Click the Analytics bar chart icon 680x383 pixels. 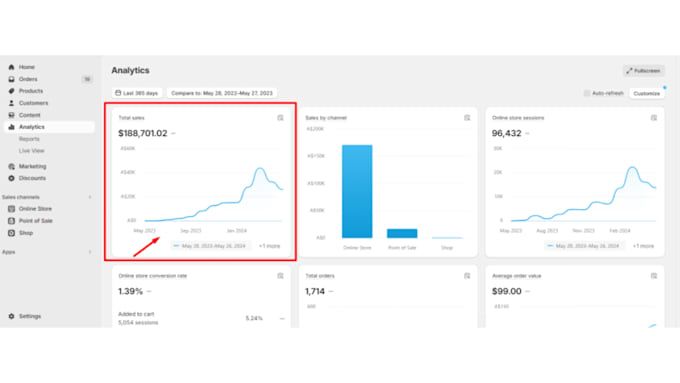click(11, 127)
